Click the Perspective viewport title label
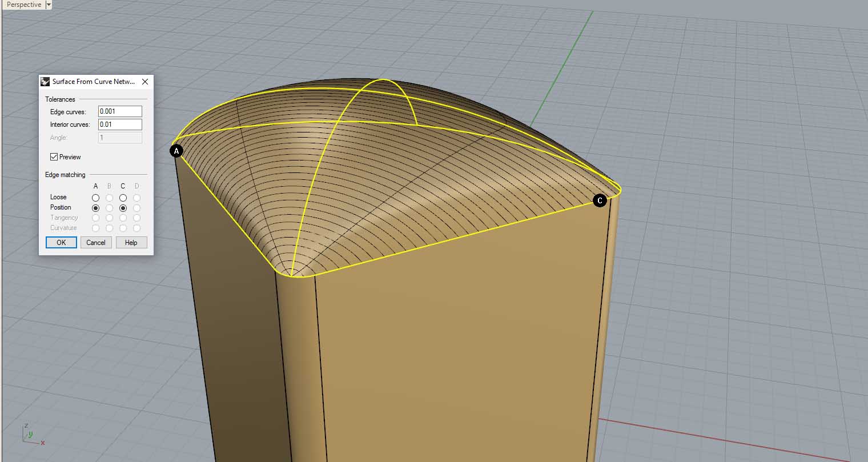Image resolution: width=868 pixels, height=462 pixels. click(24, 5)
